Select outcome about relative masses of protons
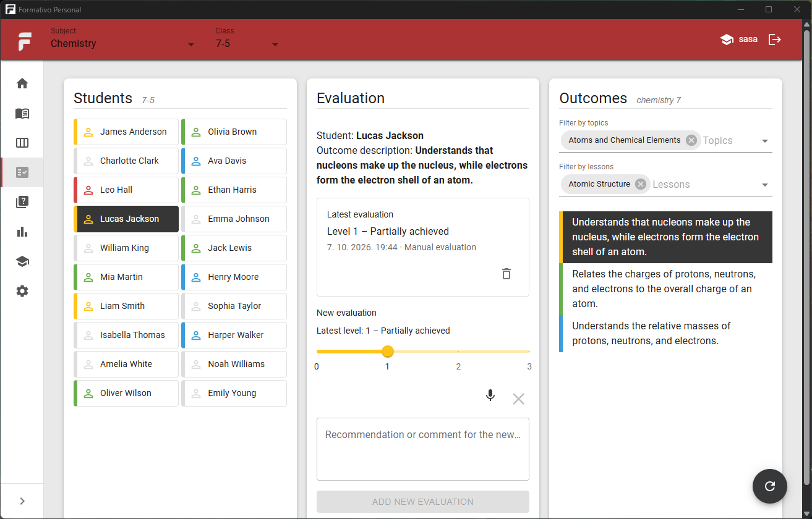Image resolution: width=812 pixels, height=519 pixels. click(x=665, y=333)
